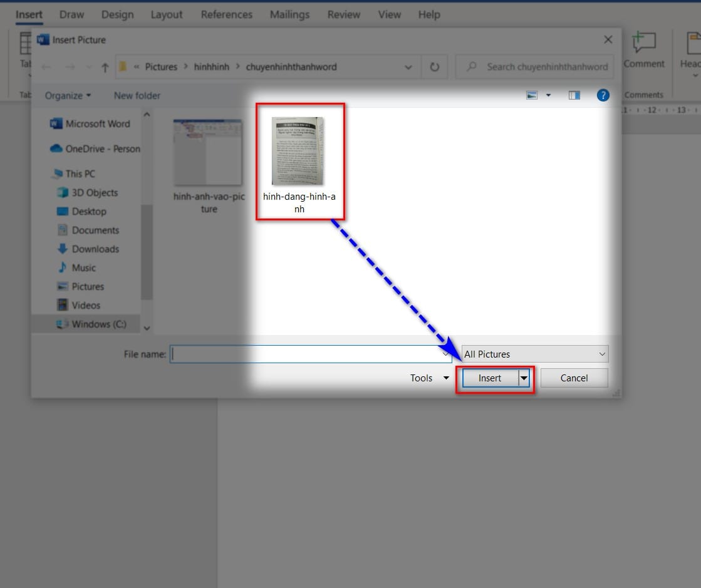Refresh the chuyenhinhthanhword folder listing
The width and height of the screenshot is (701, 588).
pyautogui.click(x=434, y=67)
